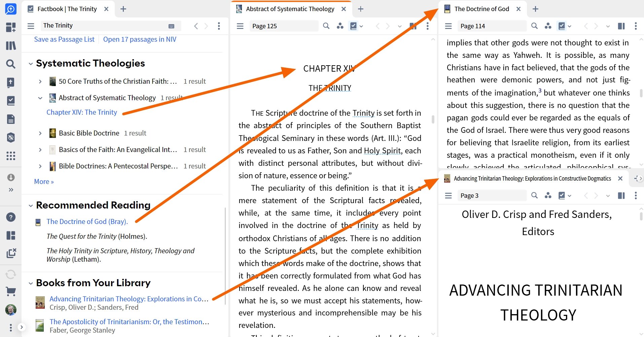Screen dimensions: 644x337
Task: Open reading plan dropdown arrow in Doctrine of God panel
Action: tap(570, 26)
